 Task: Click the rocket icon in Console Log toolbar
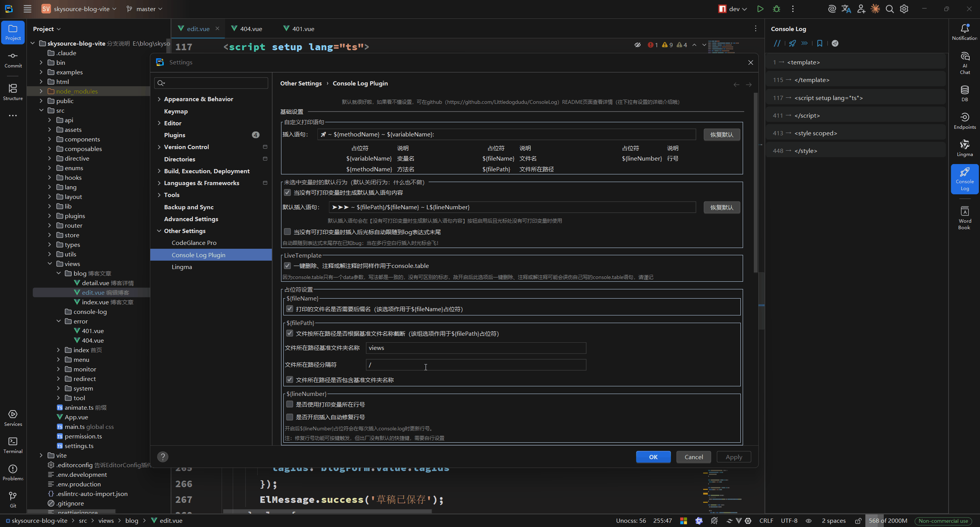click(792, 43)
